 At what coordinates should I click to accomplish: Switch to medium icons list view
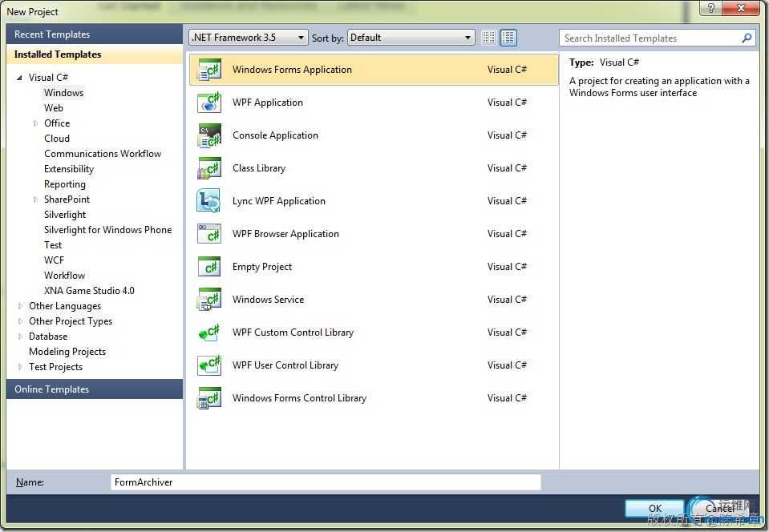point(508,37)
